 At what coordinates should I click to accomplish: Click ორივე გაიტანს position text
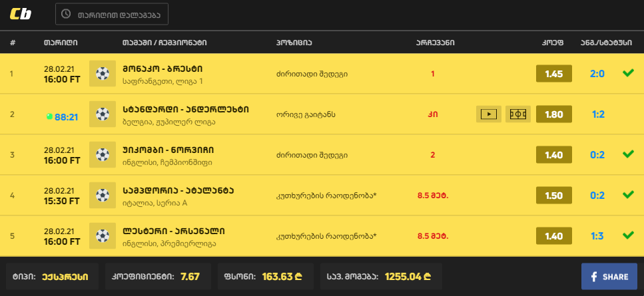coord(306,115)
